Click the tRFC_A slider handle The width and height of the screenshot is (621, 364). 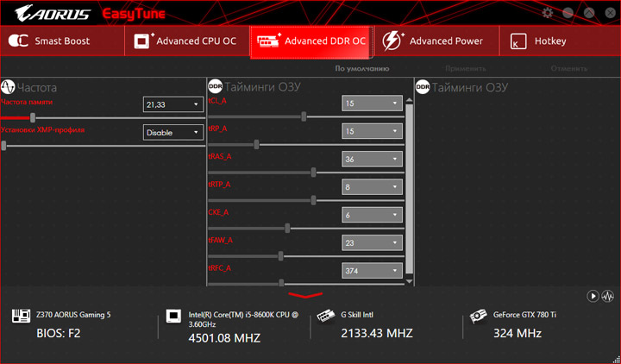(281, 283)
